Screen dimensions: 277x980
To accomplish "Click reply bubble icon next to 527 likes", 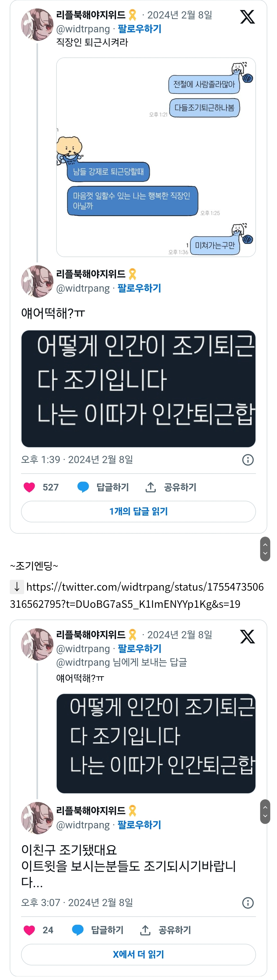I will click(83, 487).
